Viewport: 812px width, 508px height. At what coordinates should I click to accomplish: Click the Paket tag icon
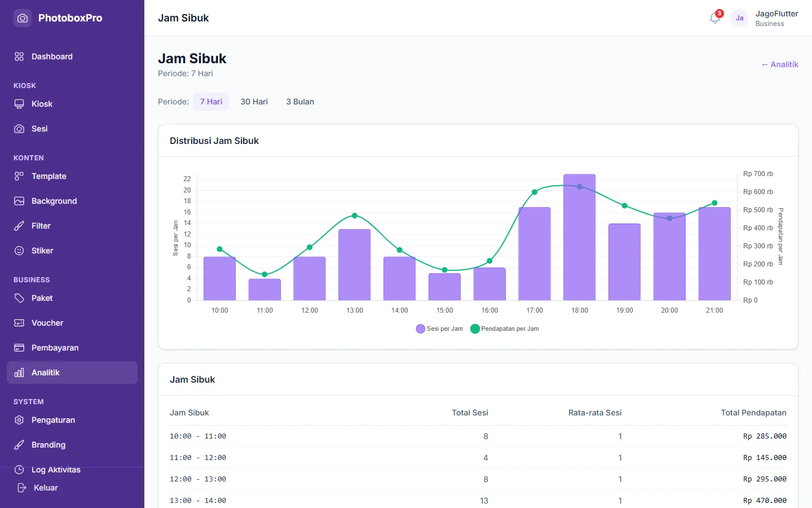click(x=19, y=298)
